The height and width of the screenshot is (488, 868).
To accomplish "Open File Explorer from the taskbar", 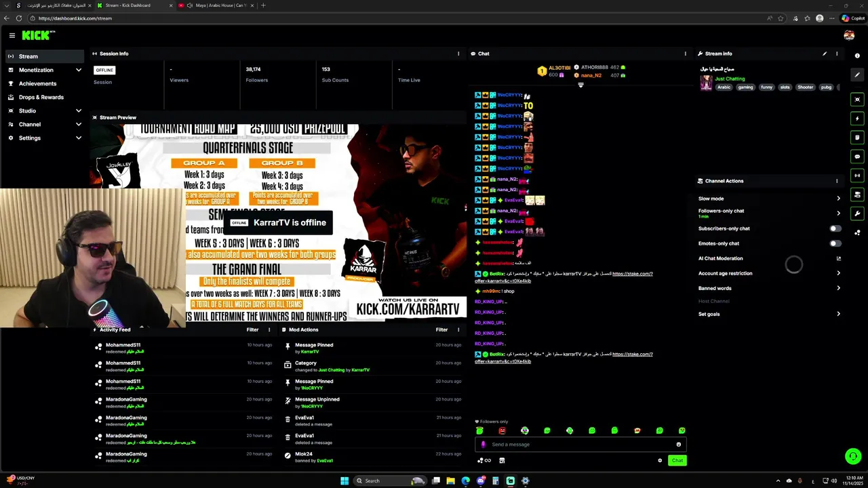I will coord(450,481).
